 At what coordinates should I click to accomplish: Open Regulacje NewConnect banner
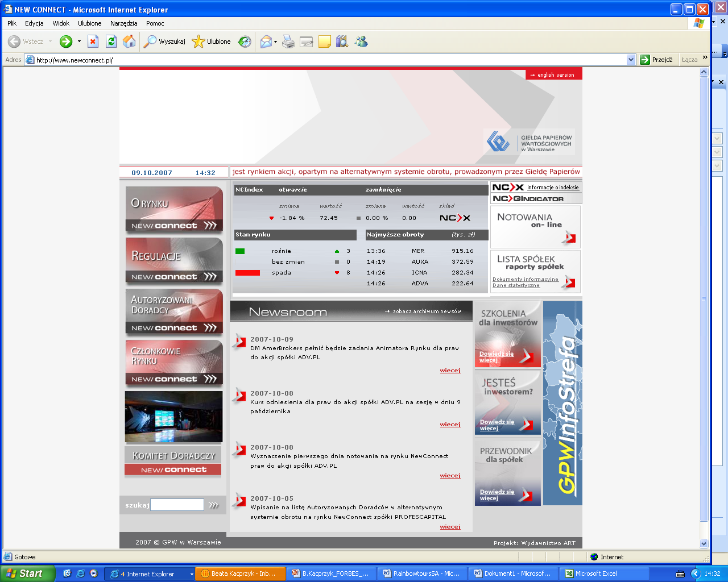174,260
